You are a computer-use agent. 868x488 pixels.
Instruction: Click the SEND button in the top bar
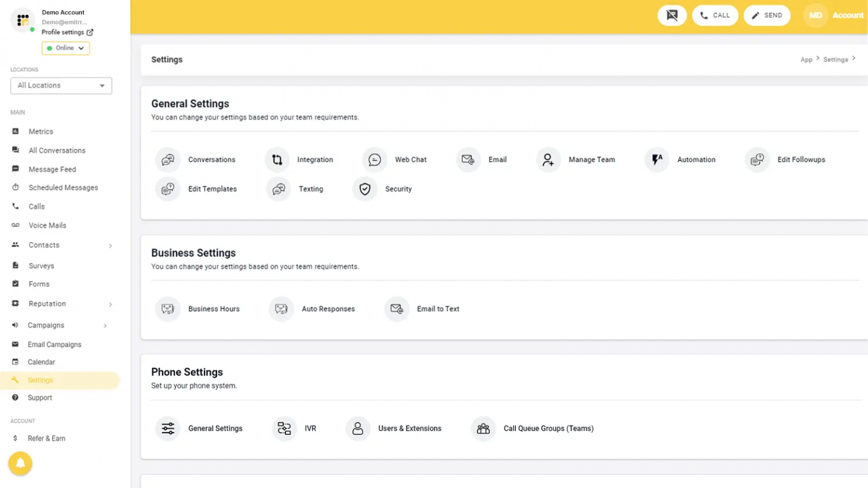[x=767, y=15]
